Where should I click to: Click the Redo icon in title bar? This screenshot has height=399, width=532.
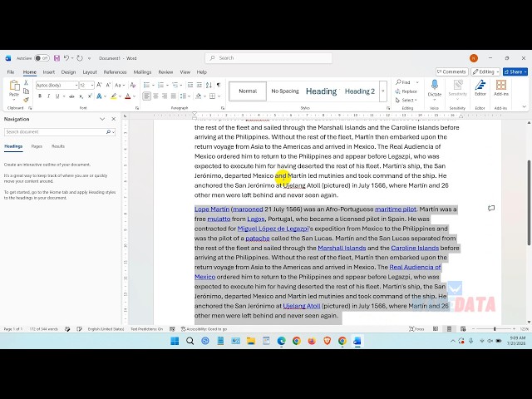[x=80, y=58]
